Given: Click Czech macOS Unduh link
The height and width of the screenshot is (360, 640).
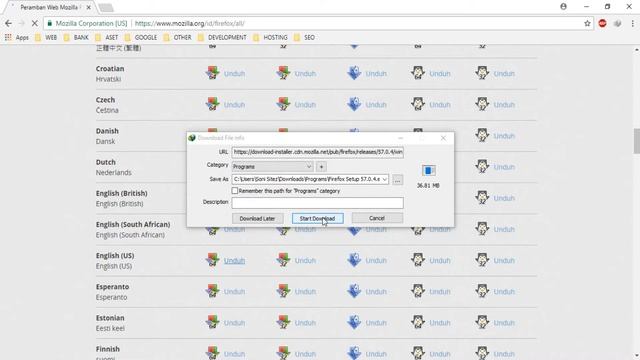Looking at the screenshot, I should coord(376,104).
